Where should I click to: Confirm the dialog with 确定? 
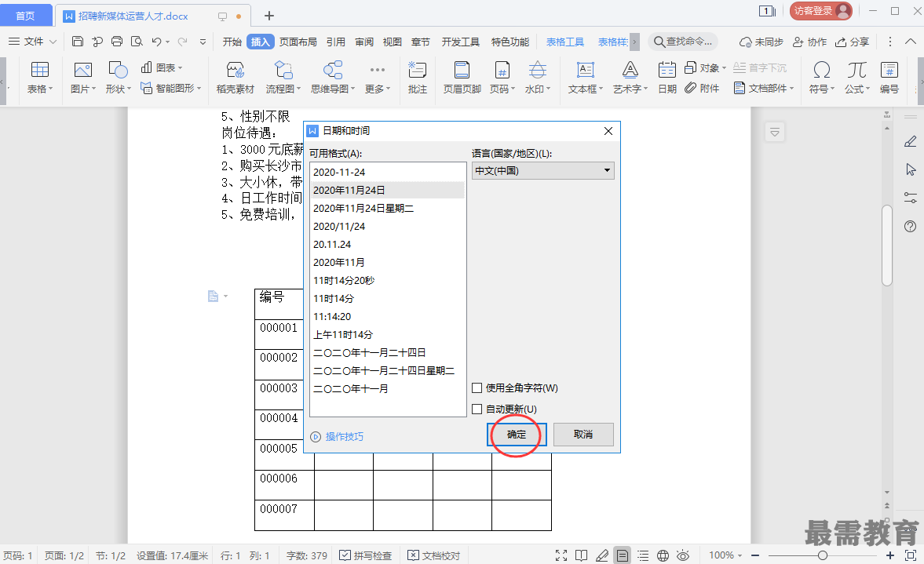pyautogui.click(x=517, y=435)
